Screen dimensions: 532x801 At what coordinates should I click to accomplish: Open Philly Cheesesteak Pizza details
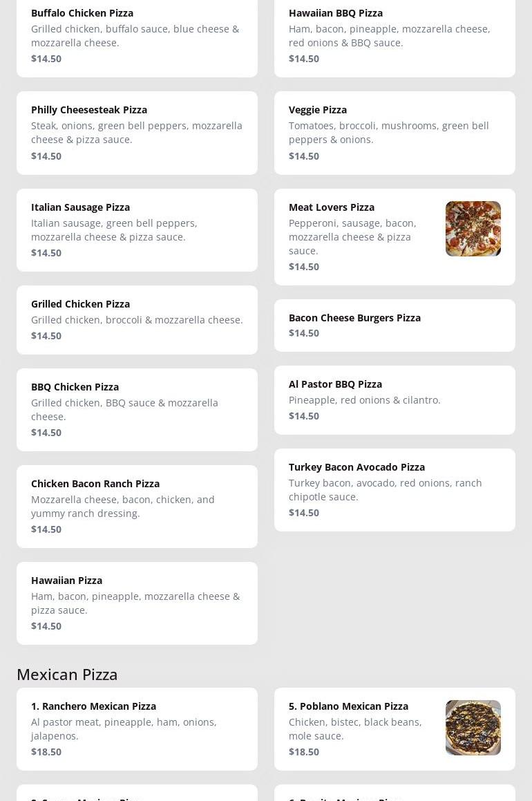coord(89,110)
